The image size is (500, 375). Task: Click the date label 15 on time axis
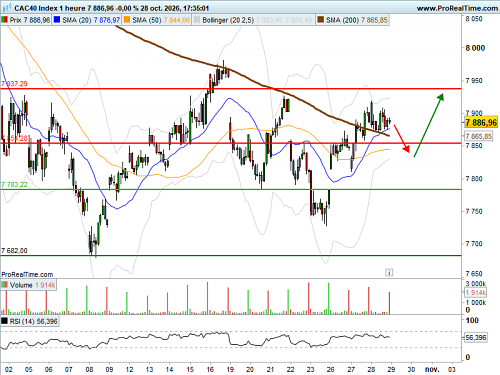190,369
